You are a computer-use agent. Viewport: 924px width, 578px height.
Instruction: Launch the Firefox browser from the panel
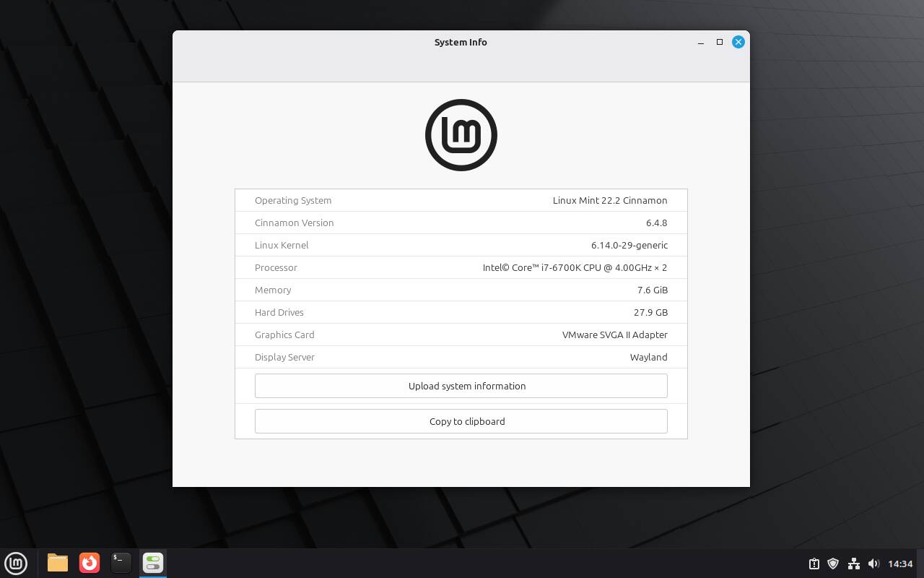(x=90, y=563)
